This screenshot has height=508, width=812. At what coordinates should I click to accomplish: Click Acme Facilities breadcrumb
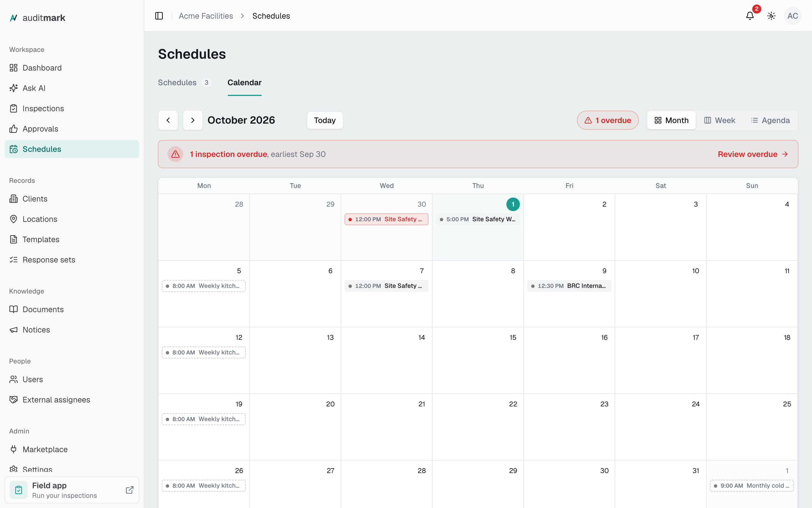point(206,16)
